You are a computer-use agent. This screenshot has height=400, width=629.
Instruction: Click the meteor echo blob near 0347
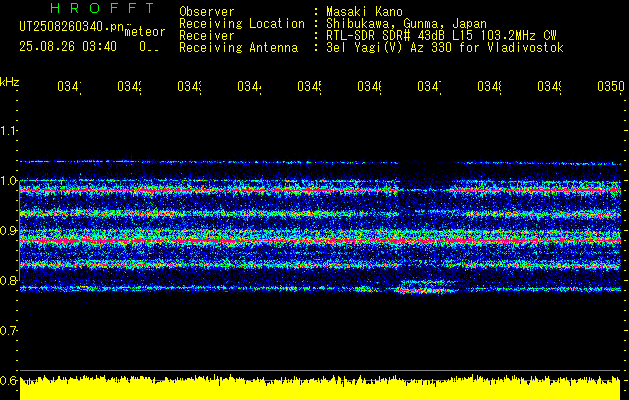(x=426, y=286)
